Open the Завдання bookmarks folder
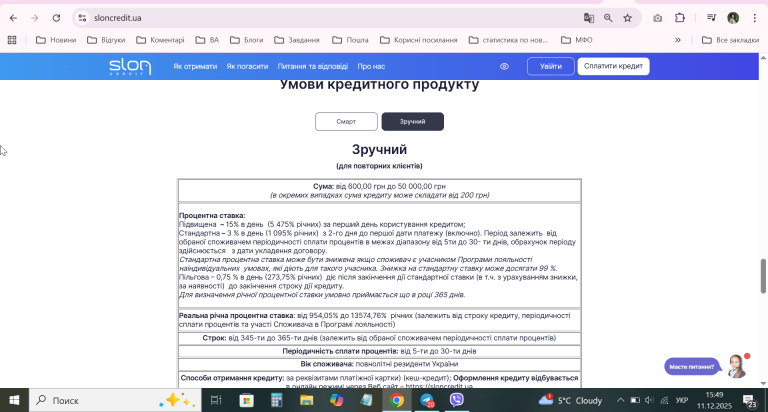 (297, 40)
